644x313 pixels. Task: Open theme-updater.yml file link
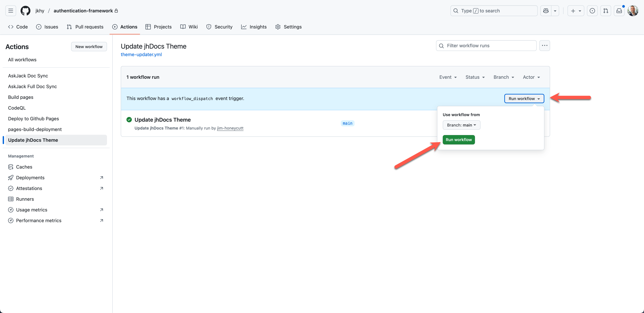141,54
